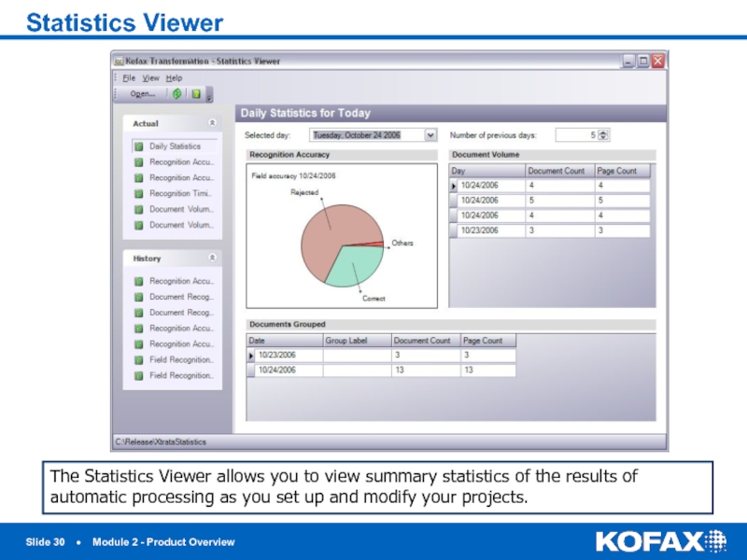The width and height of the screenshot is (747, 560).
Task: Sort Document Volume by Document Count header
Action: click(x=559, y=171)
